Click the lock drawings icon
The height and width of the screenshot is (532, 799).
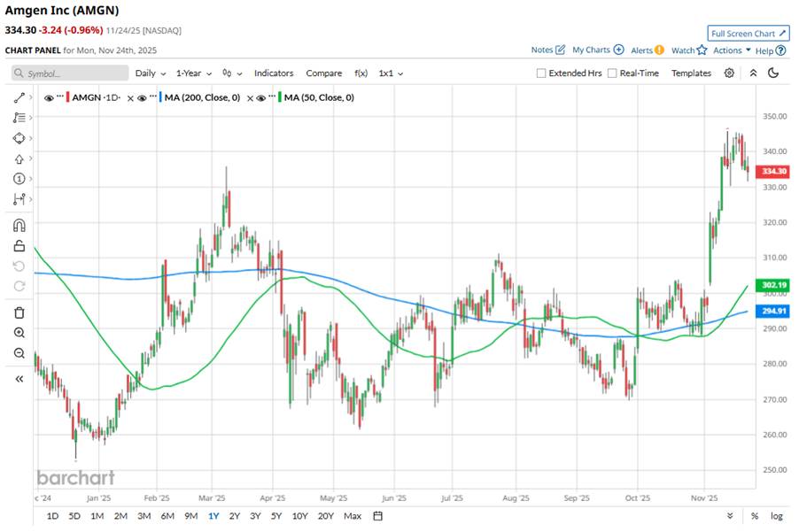(19, 246)
